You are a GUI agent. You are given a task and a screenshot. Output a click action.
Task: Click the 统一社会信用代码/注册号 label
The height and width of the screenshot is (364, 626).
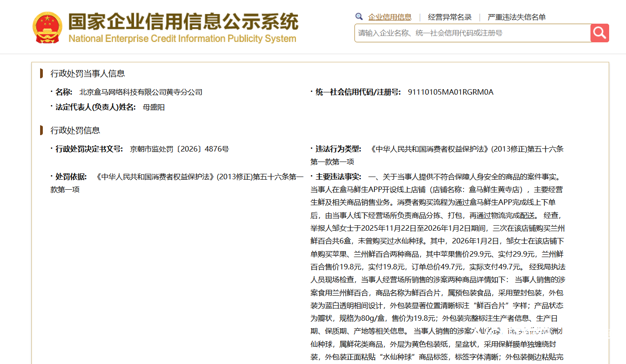358,92
